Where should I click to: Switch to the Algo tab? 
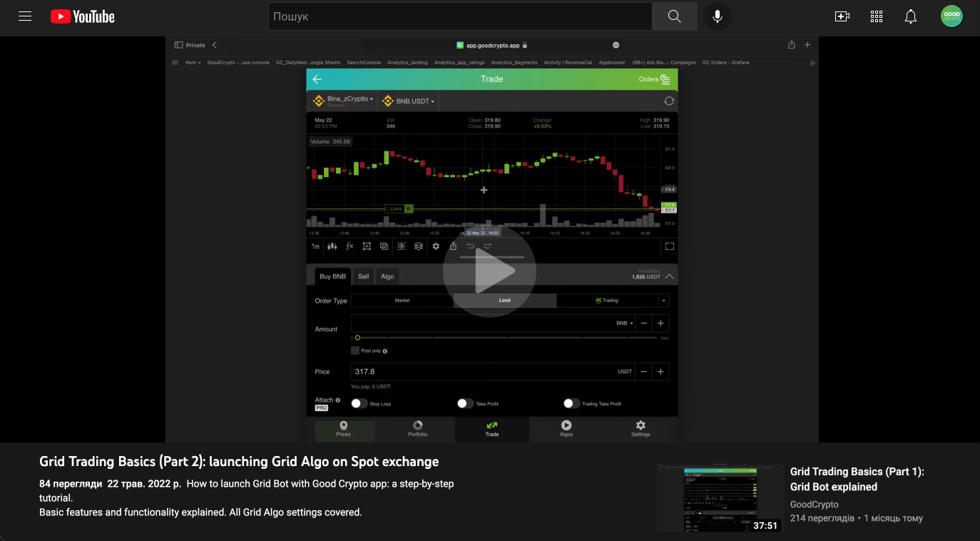(x=387, y=276)
